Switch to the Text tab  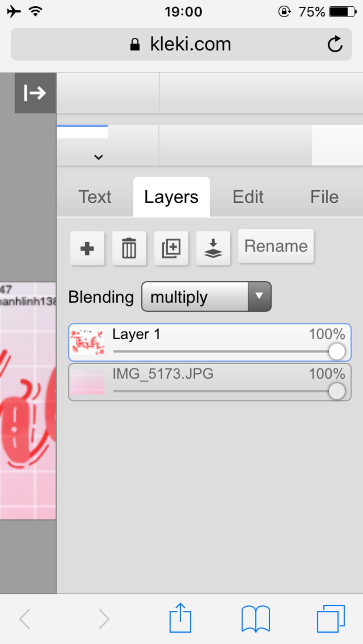(x=95, y=197)
